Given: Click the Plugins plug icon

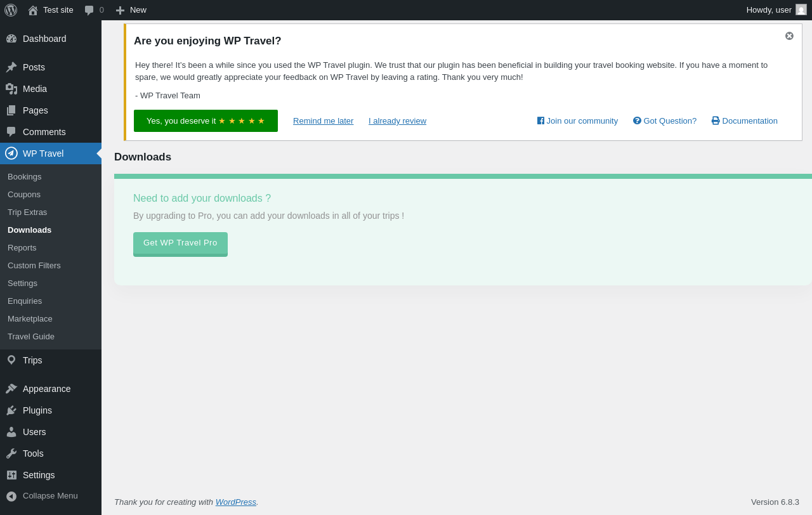Looking at the screenshot, I should [11, 410].
